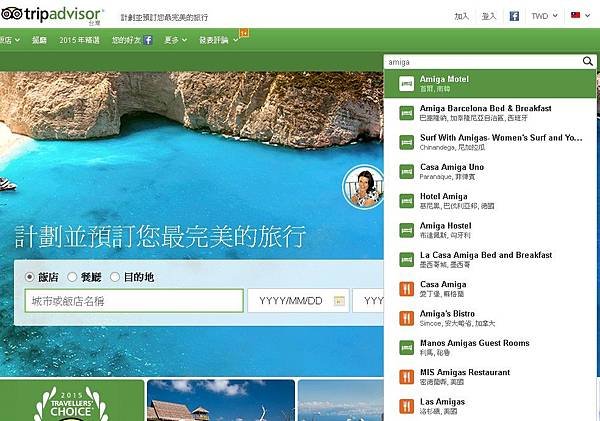
Task: Open the check-in calendar icon
Action: 339,301
